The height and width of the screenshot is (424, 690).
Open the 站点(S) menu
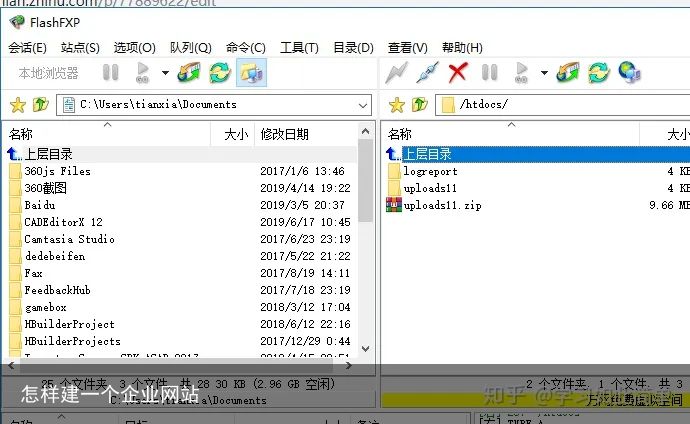[80, 48]
